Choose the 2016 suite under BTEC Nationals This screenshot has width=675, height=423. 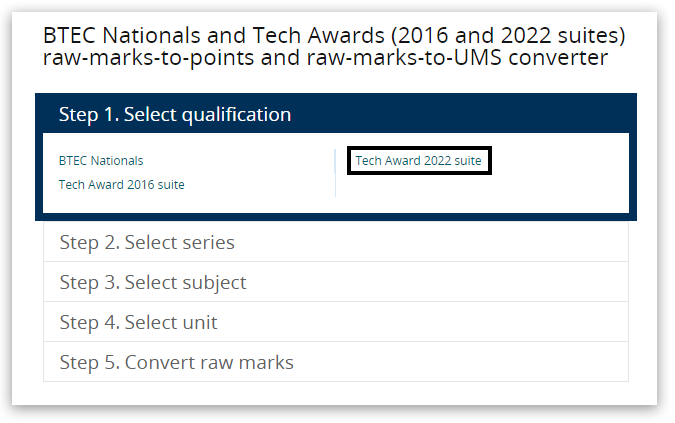121,184
